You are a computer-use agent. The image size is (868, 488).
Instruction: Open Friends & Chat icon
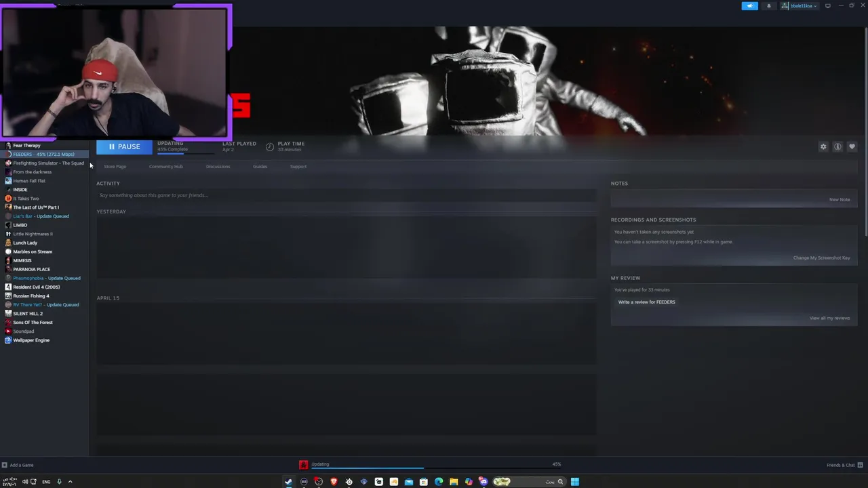tap(861, 465)
